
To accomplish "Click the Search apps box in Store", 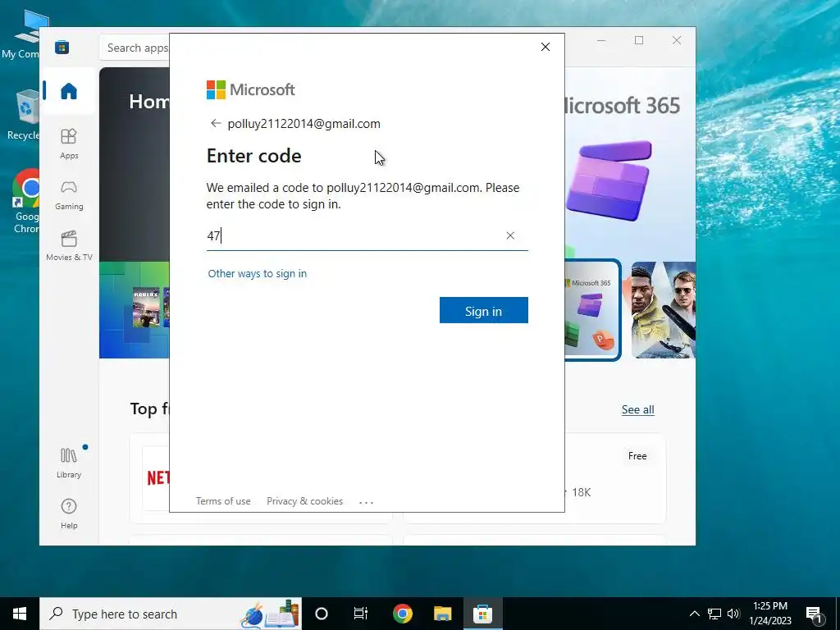I will pyautogui.click(x=135, y=48).
